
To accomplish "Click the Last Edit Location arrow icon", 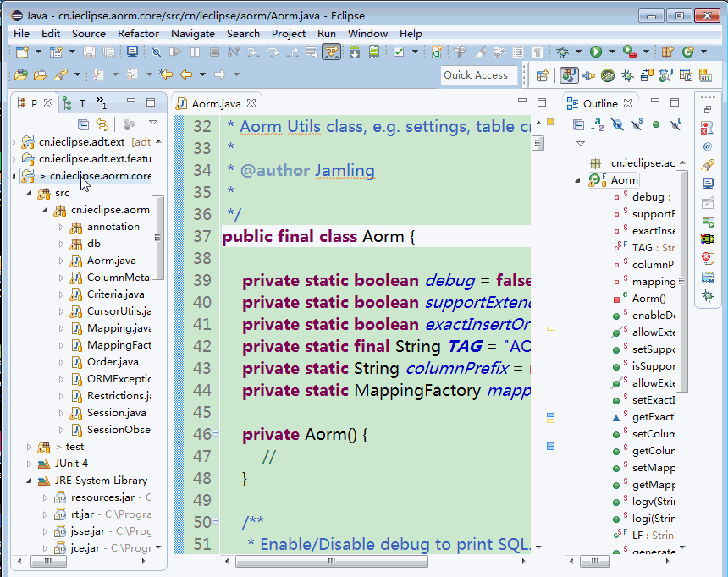I will pos(166,74).
